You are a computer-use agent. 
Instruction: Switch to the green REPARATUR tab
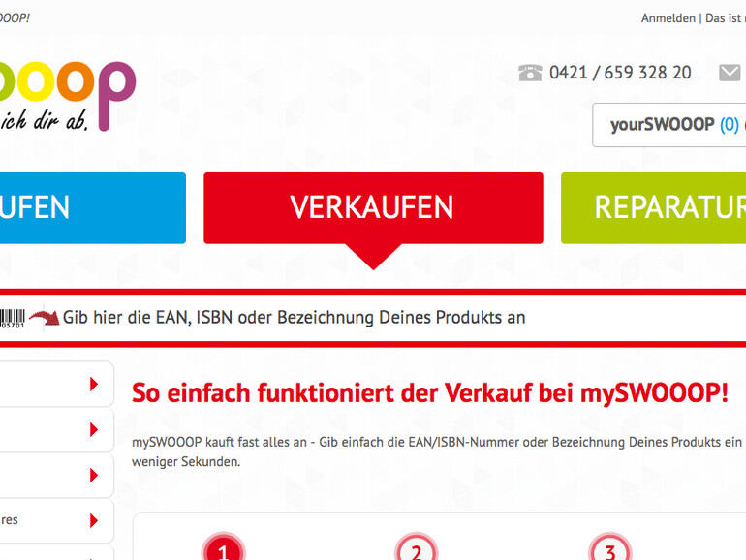pyautogui.click(x=654, y=208)
